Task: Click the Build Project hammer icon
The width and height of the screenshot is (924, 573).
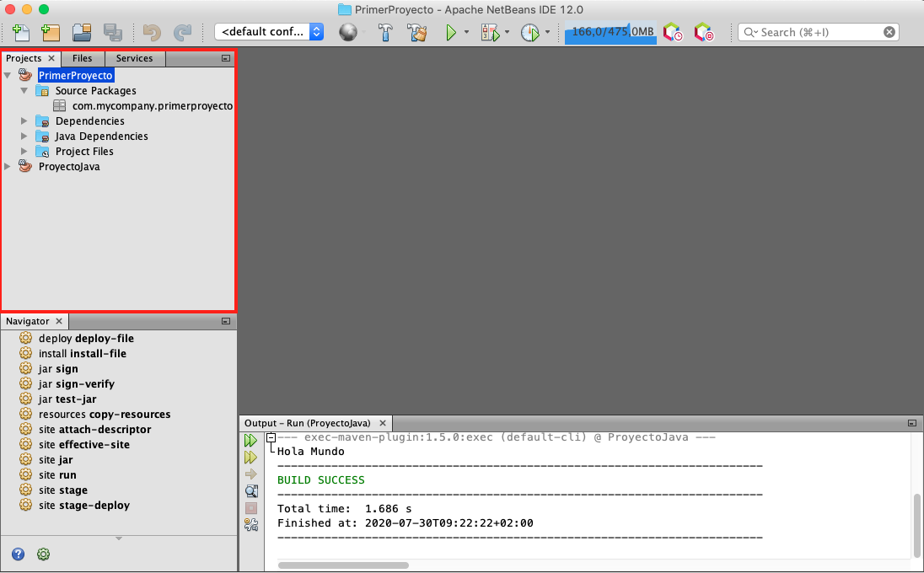Action: [385, 32]
